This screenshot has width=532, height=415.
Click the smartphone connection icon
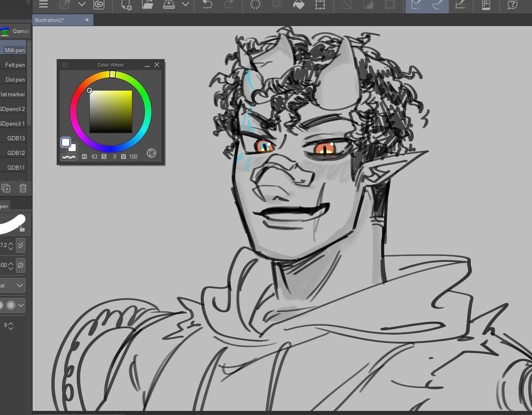point(486,4)
